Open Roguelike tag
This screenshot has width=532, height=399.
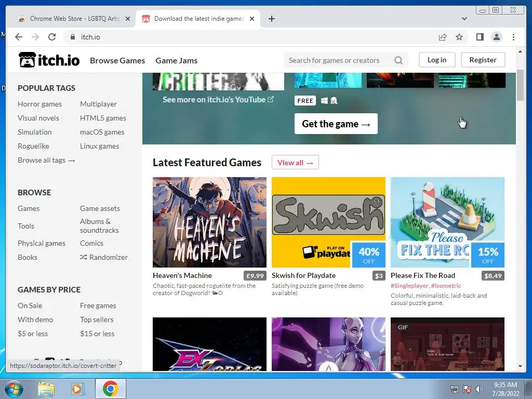[x=33, y=146]
